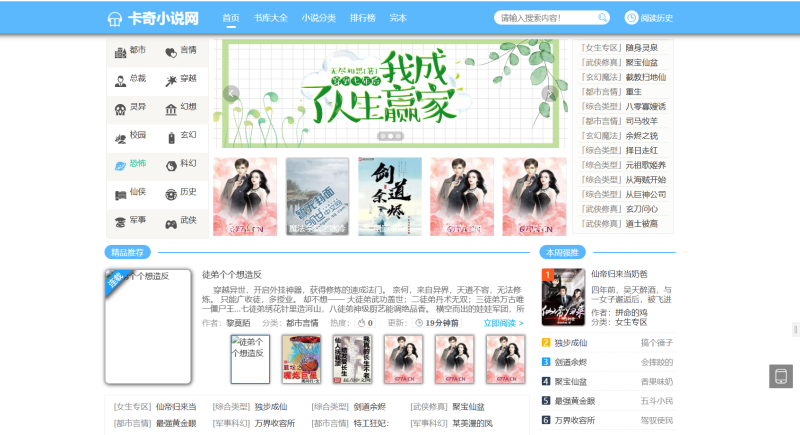The height and width of the screenshot is (435, 800).
Task: Open 完本 in navigation
Action: 398,18
